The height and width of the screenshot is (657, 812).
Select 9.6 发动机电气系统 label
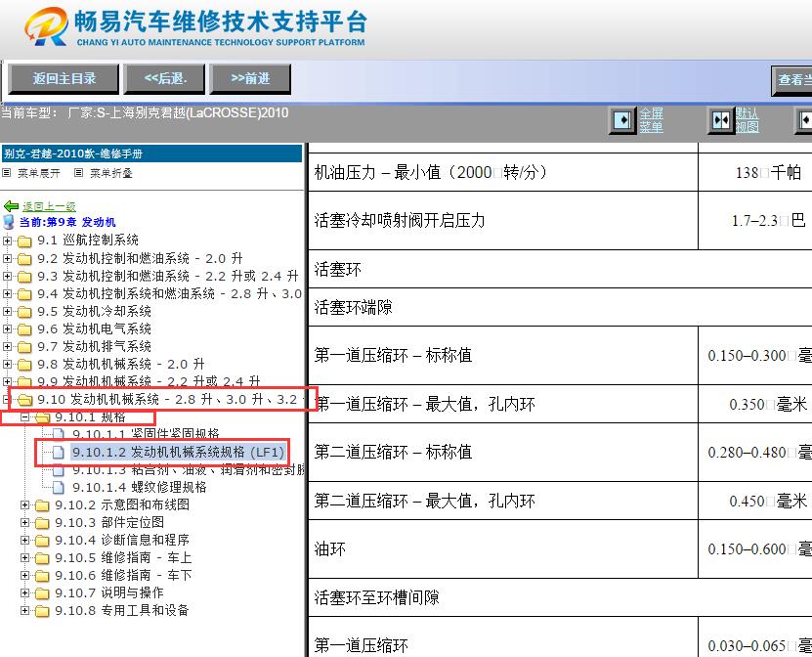94,329
